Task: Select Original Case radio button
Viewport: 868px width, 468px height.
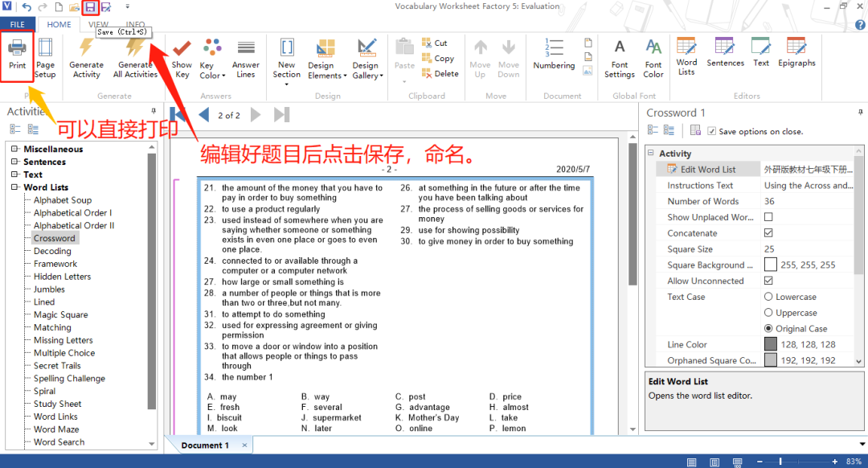Action: click(768, 328)
